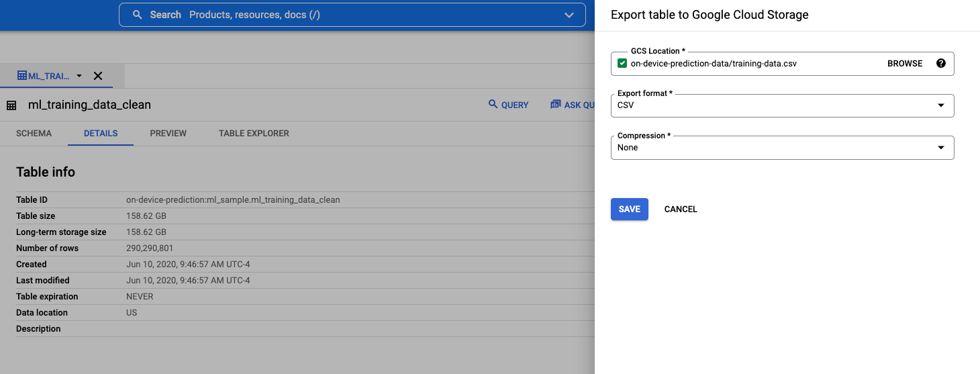The width and height of the screenshot is (980, 374).
Task: Click the Cancel button
Action: pyautogui.click(x=681, y=209)
